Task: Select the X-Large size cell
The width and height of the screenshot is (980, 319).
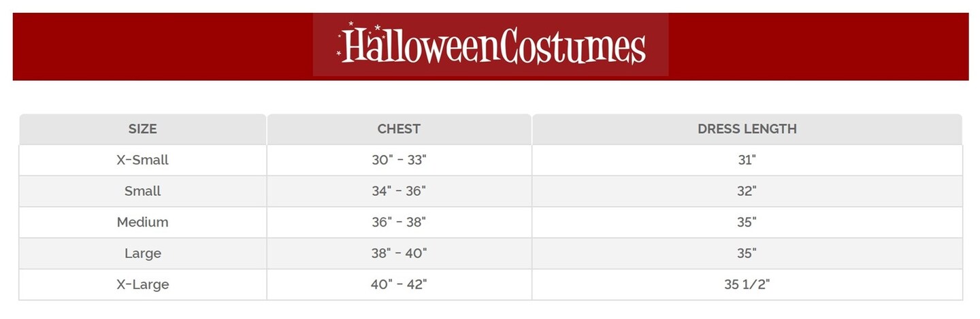Action: (142, 284)
